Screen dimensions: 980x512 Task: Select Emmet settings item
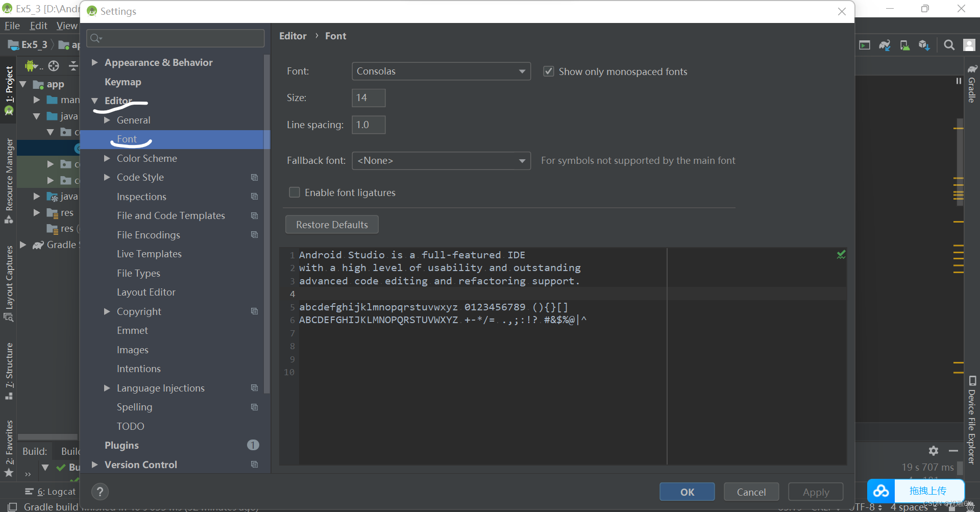[132, 330]
